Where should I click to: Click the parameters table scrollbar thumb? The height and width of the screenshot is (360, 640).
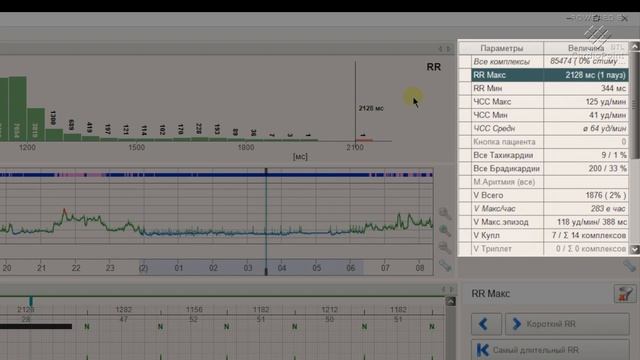[x=635, y=105]
